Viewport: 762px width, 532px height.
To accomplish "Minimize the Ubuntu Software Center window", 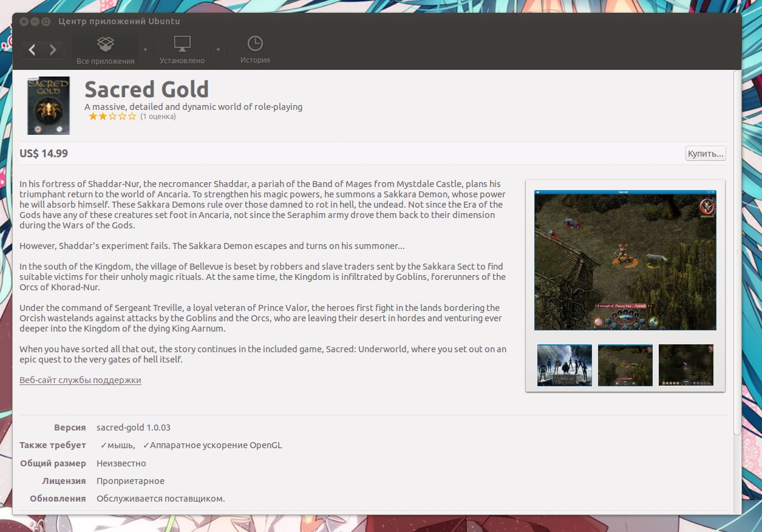I will coord(35,21).
